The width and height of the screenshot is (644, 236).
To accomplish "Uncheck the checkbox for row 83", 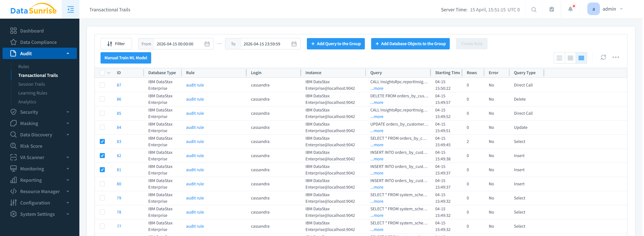I will tap(102, 141).
